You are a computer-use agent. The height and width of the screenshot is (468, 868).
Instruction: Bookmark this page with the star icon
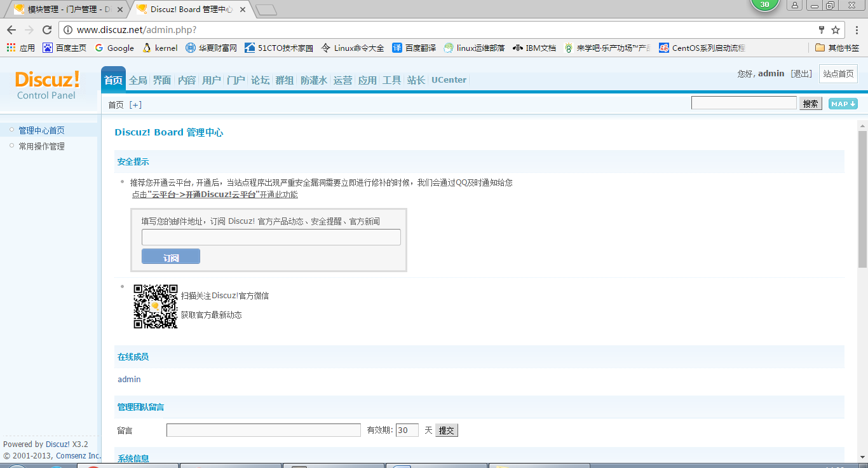pos(836,30)
